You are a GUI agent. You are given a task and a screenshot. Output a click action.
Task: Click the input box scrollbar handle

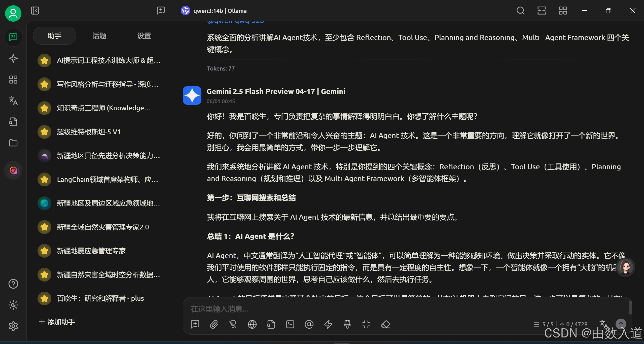pyautogui.click(x=630, y=307)
